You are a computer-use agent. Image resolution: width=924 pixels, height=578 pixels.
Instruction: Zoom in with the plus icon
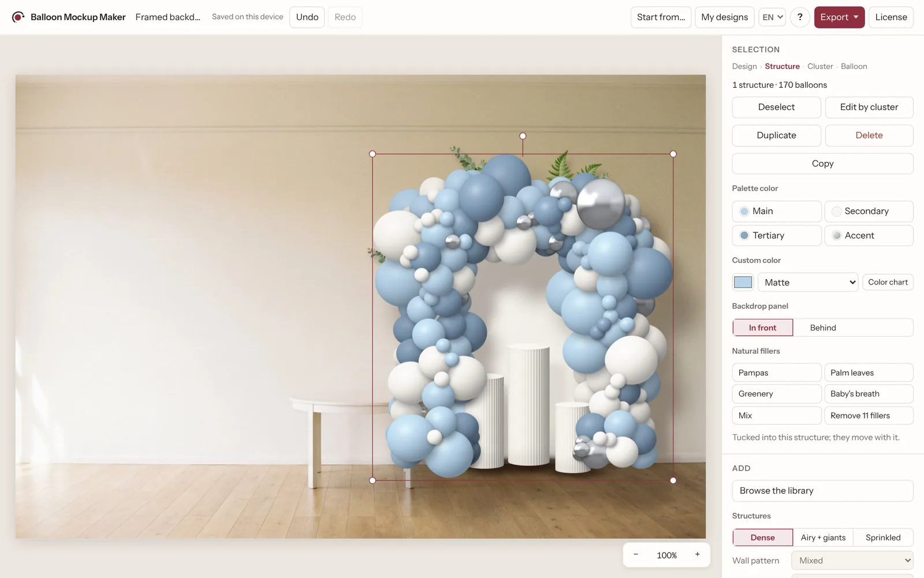697,555
